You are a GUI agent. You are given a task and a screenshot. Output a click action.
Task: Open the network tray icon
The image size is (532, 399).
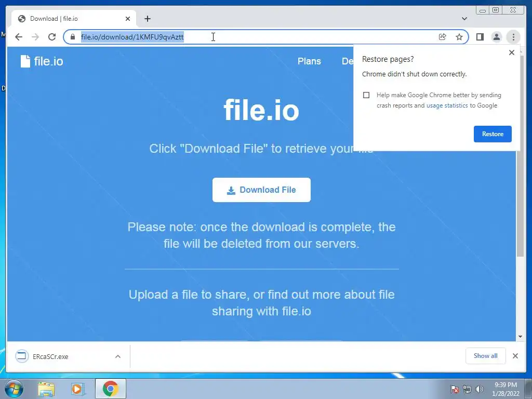pyautogui.click(x=467, y=389)
